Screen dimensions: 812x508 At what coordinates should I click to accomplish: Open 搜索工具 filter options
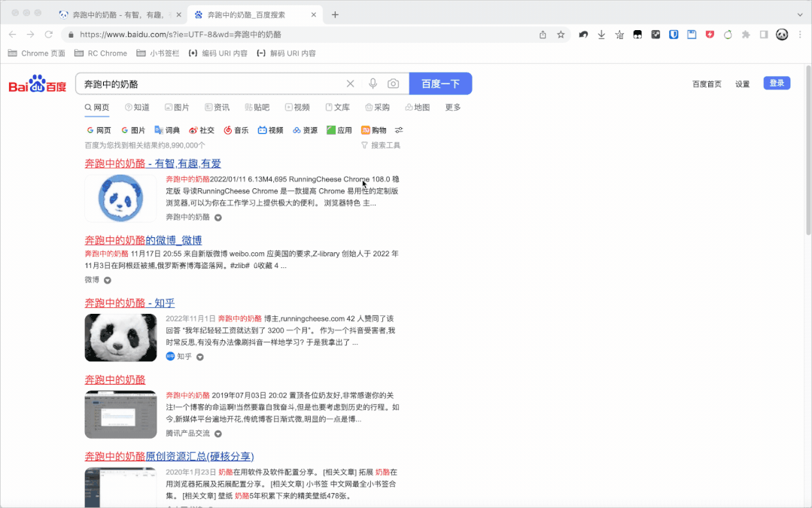[x=381, y=145]
